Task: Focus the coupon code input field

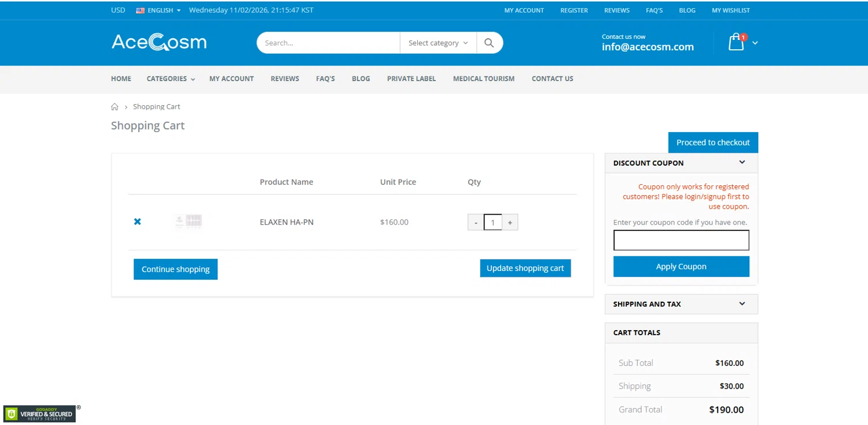Action: click(x=681, y=240)
